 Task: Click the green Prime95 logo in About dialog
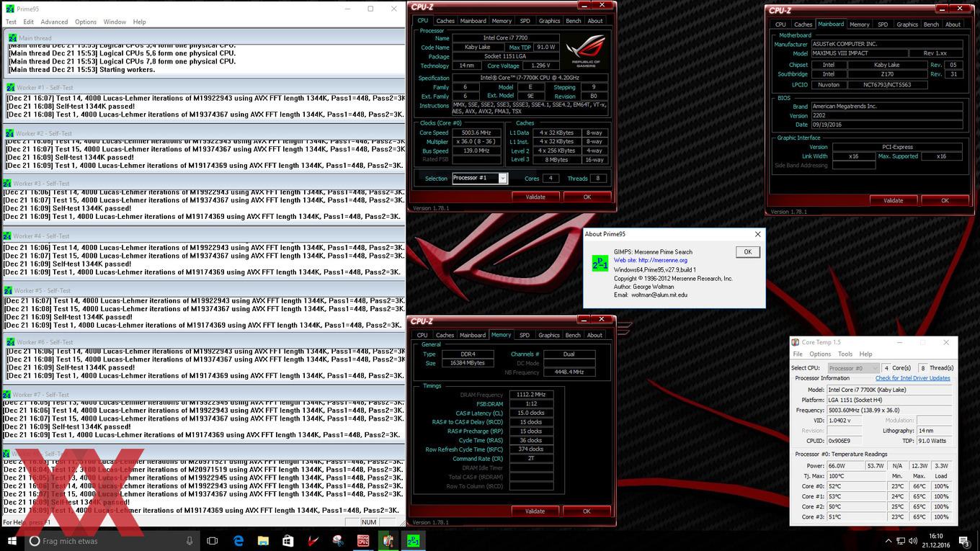pyautogui.click(x=600, y=262)
